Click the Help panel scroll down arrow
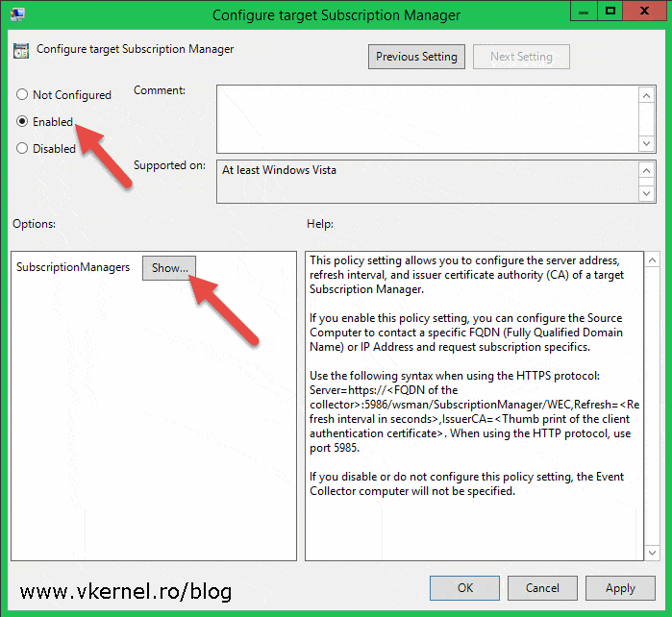 pos(652,553)
